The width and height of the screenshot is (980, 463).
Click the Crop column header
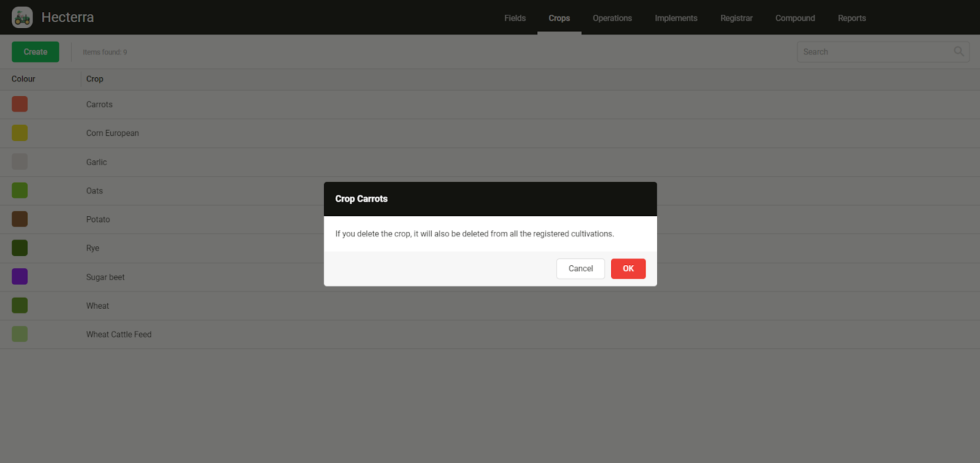pyautogui.click(x=95, y=79)
